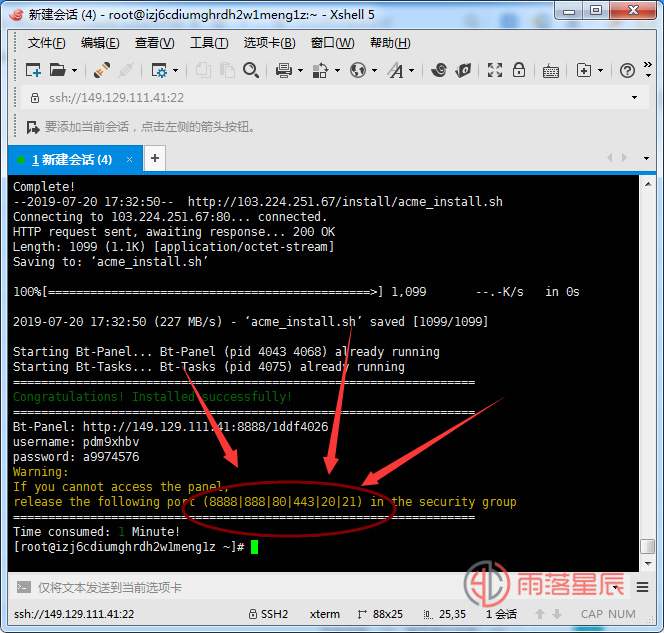This screenshot has width=664, height=633.
Task: Click the terminal scrollbar thumb
Action: 648,546
